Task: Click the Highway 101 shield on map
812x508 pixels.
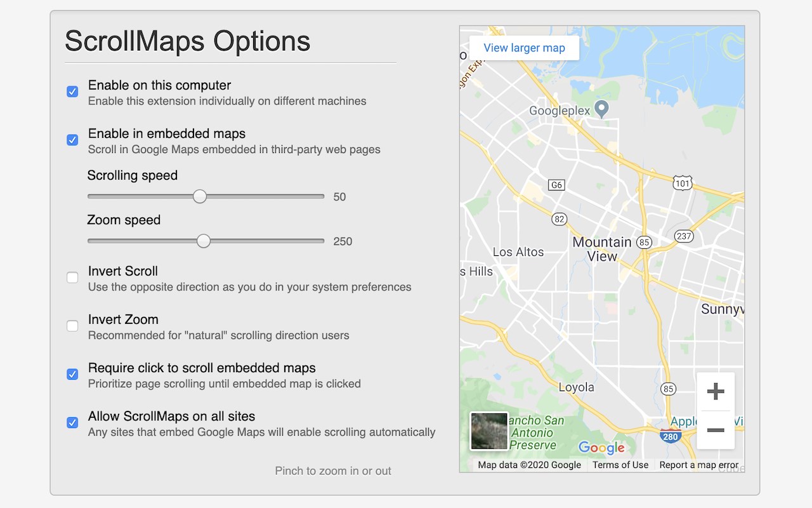Action: tap(683, 184)
